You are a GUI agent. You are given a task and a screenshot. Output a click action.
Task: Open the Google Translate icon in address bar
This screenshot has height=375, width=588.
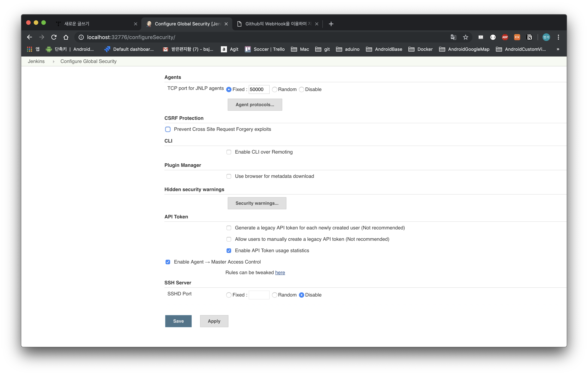tap(453, 37)
